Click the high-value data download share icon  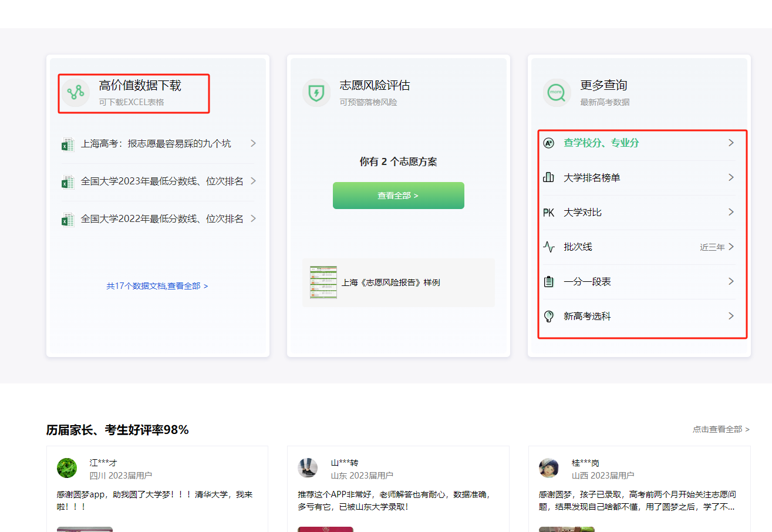point(76,93)
